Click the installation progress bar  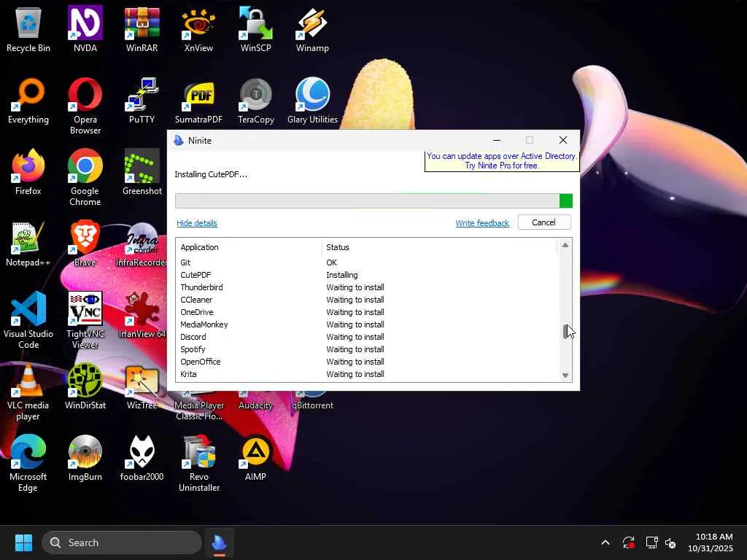[x=373, y=201]
